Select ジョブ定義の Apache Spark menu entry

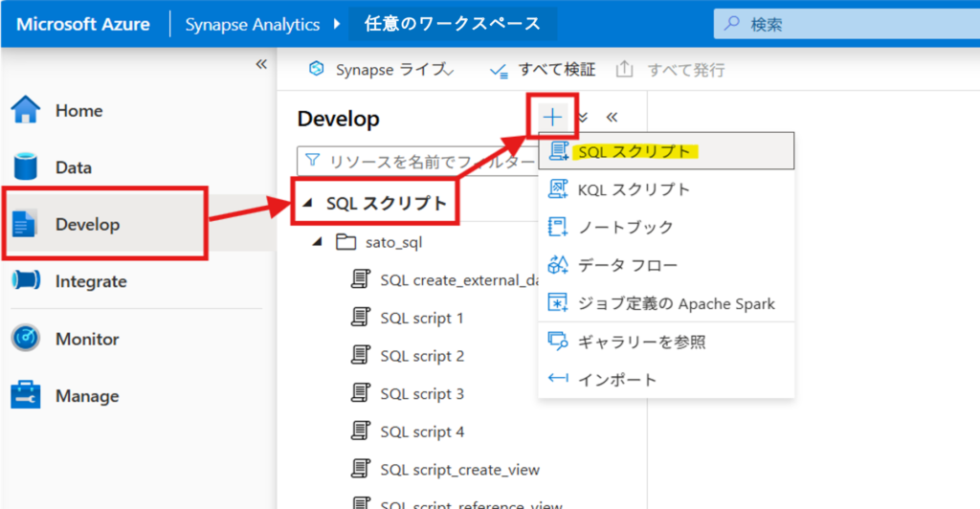pos(676,303)
